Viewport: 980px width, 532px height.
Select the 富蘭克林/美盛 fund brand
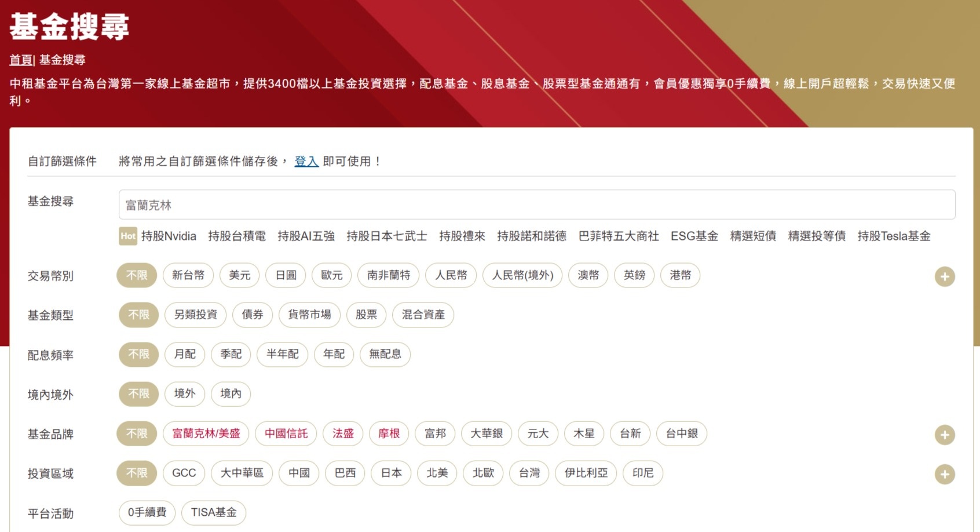pyautogui.click(x=206, y=434)
